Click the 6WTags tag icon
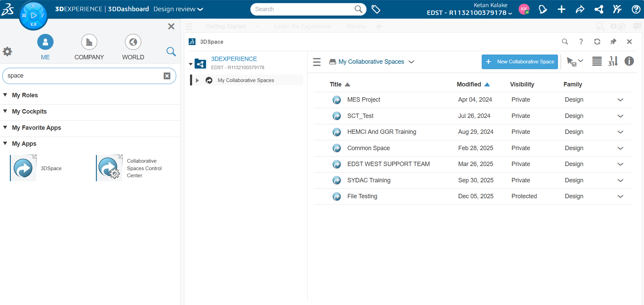The height and width of the screenshot is (305, 644). click(x=376, y=9)
